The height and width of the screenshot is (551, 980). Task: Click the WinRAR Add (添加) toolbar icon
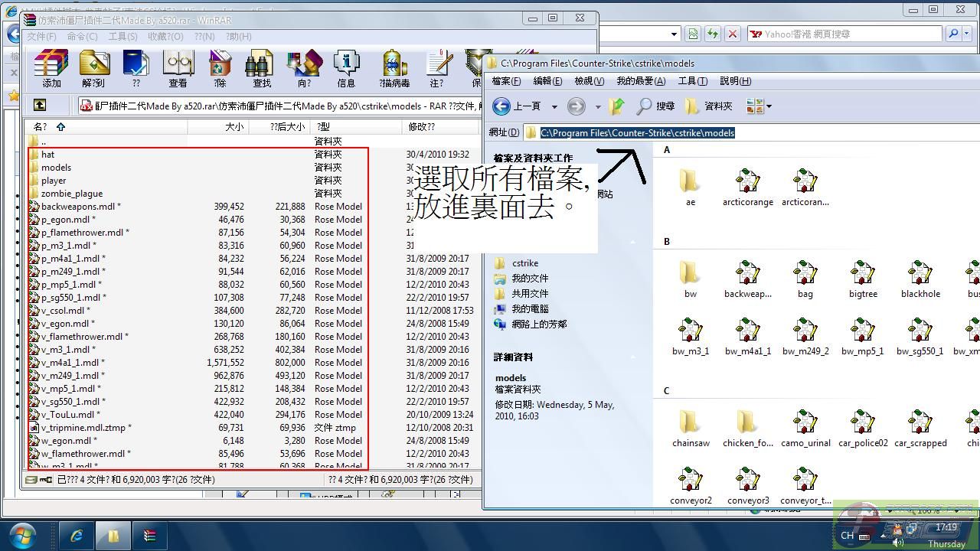[51, 69]
